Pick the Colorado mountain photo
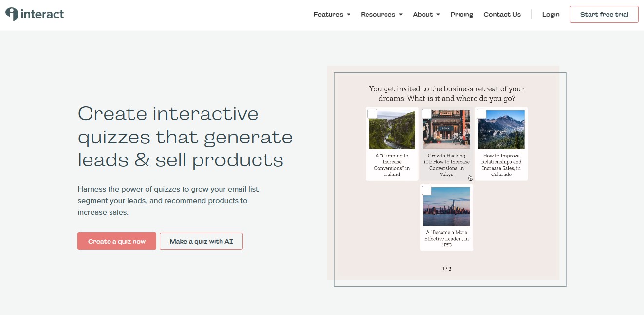 coord(501,130)
